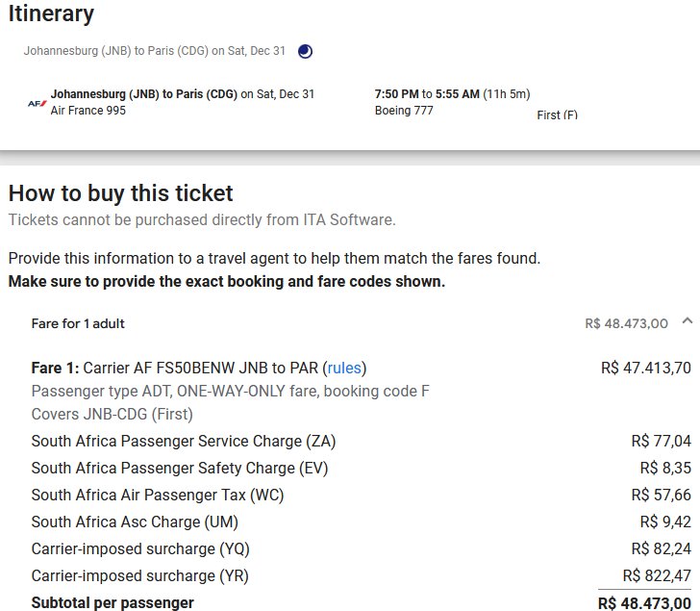Click the bold R$ 48.473,00 subtotal amount

(x=644, y=603)
